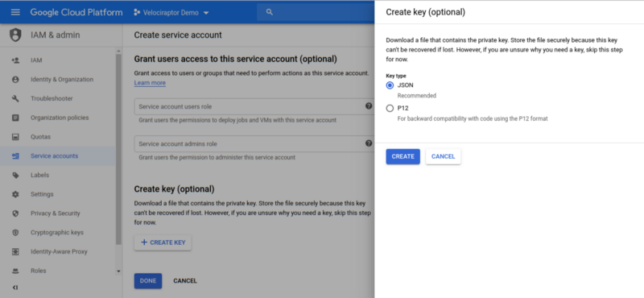Click the search magnifier icon
644x298 pixels.
pyautogui.click(x=270, y=12)
